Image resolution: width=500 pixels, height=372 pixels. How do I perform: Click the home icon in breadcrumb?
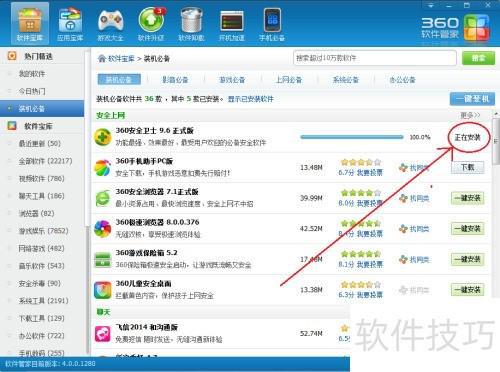(x=101, y=59)
